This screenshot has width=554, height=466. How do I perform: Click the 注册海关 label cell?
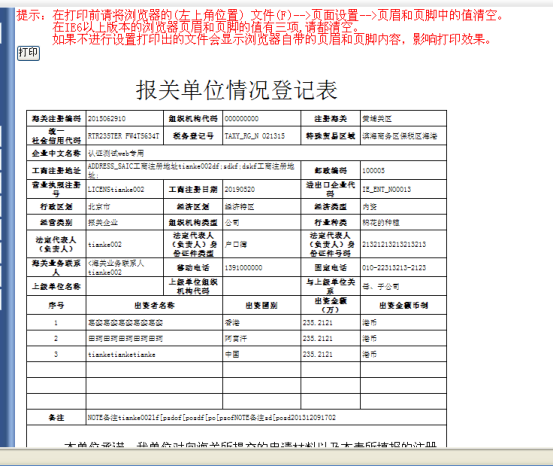pyautogui.click(x=331, y=119)
